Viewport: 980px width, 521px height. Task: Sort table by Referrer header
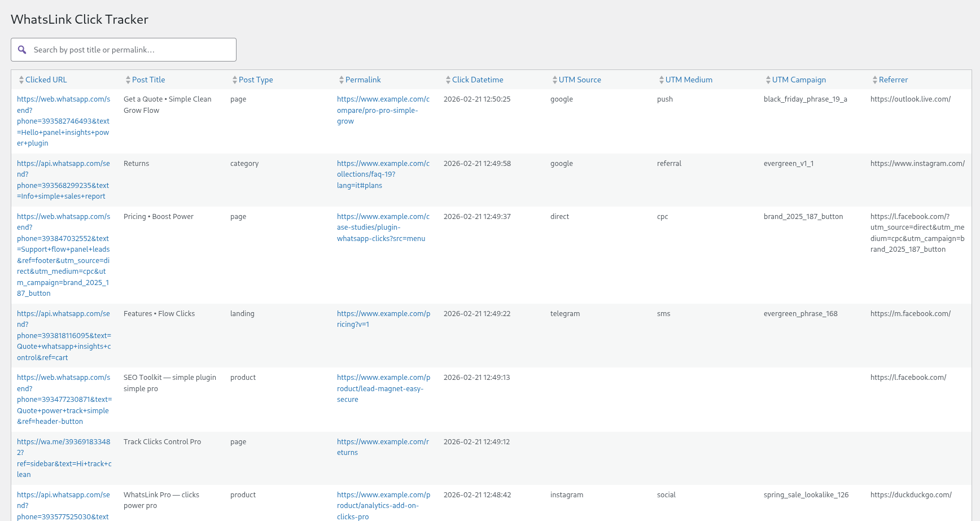click(893, 80)
